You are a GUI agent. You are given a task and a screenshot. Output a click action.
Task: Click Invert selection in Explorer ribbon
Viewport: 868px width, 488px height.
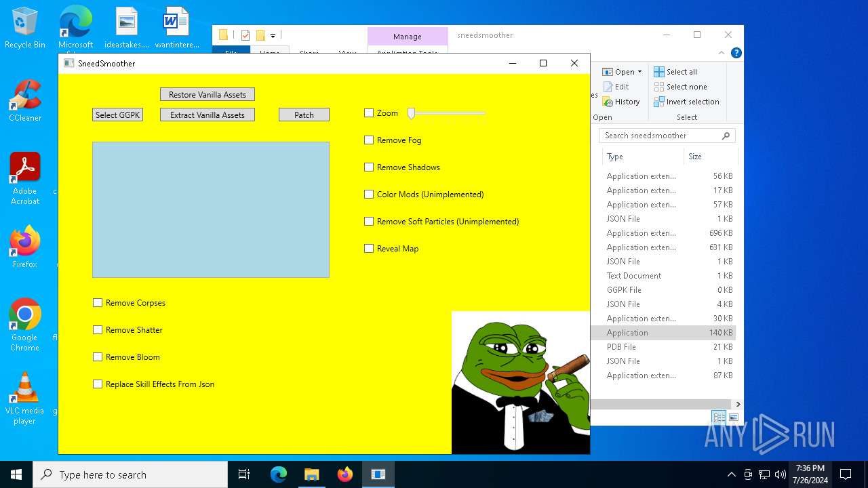(x=686, y=102)
